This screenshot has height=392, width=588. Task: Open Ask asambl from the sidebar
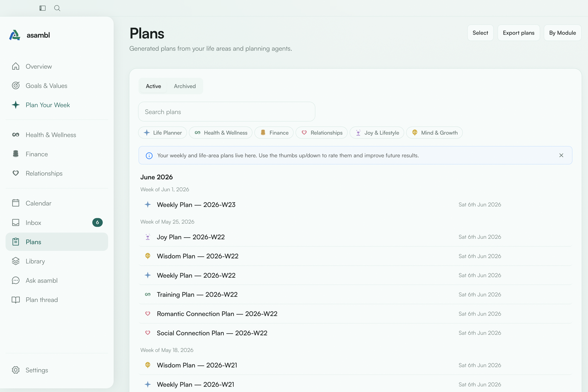click(57, 280)
